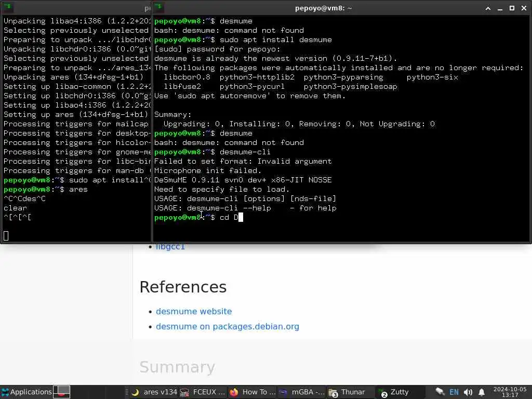Minimize the front pepoyo@vm8 terminal
Viewport: 532px width, 399px height.
tap(500, 8)
